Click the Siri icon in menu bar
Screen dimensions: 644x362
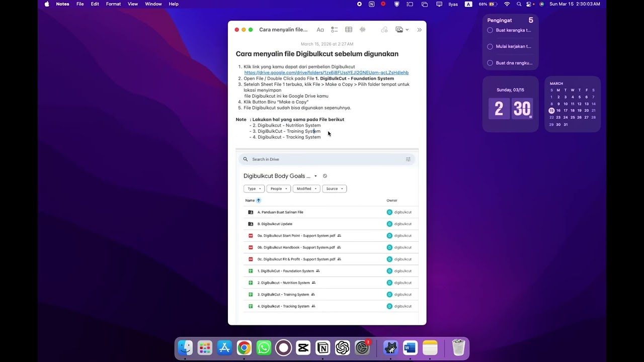tap(541, 4)
